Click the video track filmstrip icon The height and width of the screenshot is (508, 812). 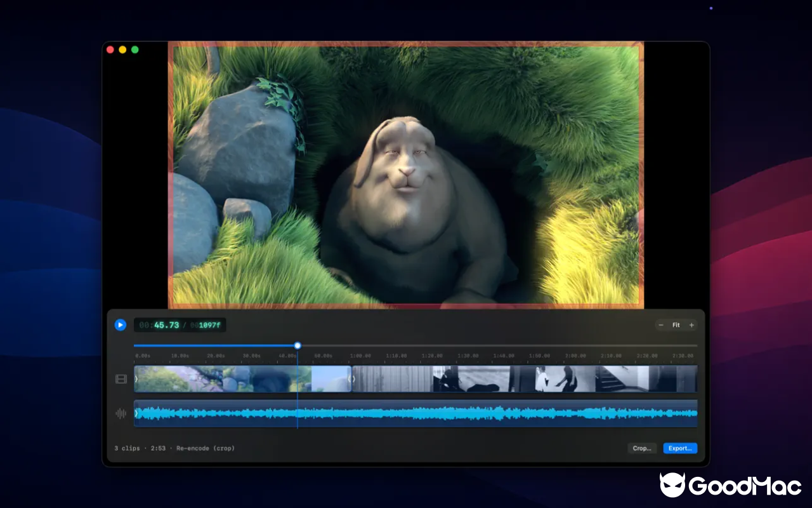pos(121,379)
